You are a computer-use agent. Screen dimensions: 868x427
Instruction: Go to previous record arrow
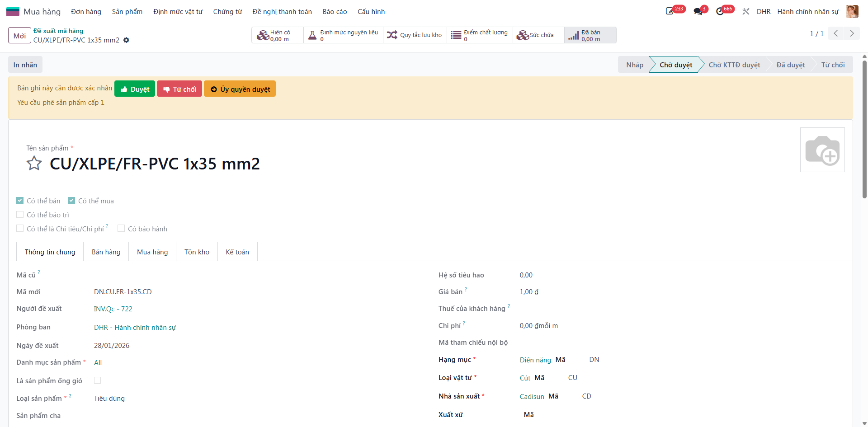tap(836, 33)
